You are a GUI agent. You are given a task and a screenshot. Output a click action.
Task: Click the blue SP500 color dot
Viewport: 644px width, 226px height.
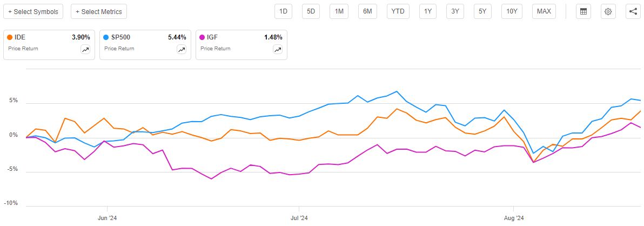106,38
